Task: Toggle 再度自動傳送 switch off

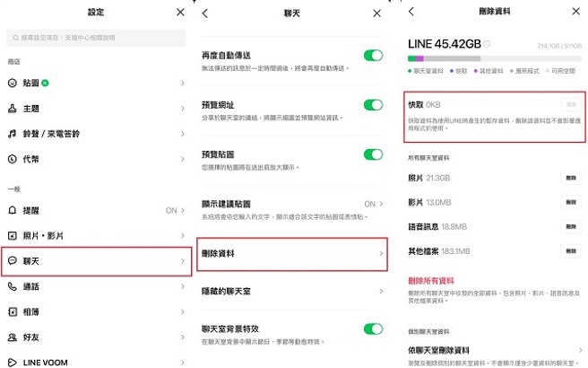Action: (373, 56)
